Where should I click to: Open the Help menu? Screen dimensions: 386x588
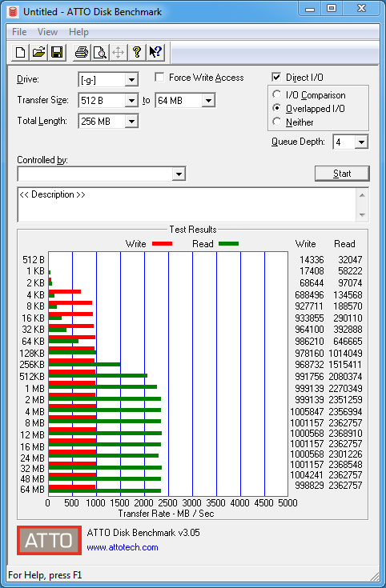point(78,32)
